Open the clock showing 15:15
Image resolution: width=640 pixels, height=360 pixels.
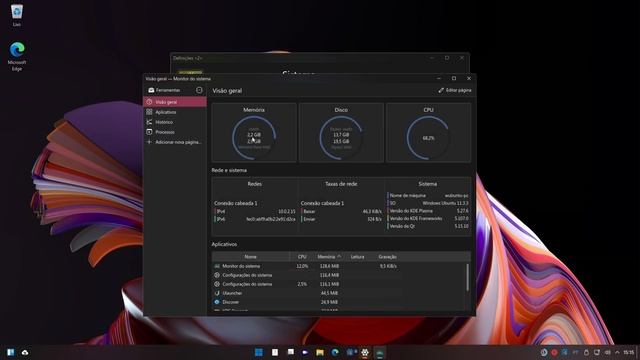point(629,352)
